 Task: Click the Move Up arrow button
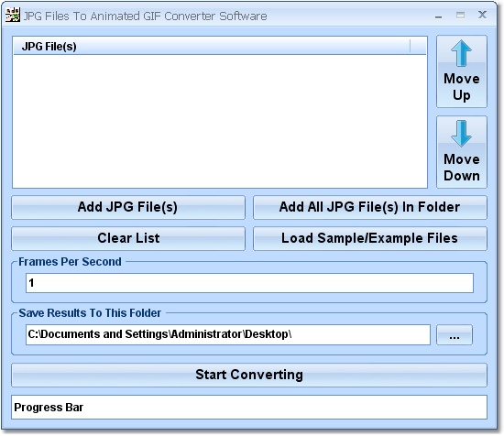coord(462,71)
